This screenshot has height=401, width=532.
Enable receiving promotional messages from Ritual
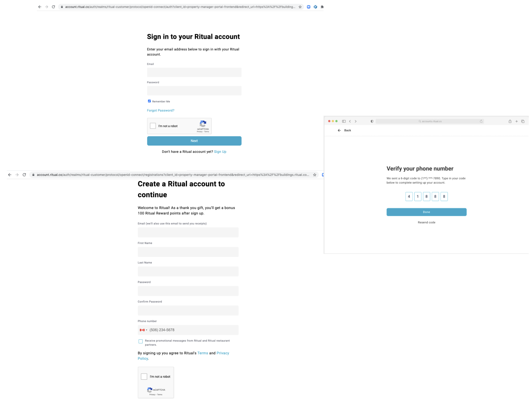[141, 342]
